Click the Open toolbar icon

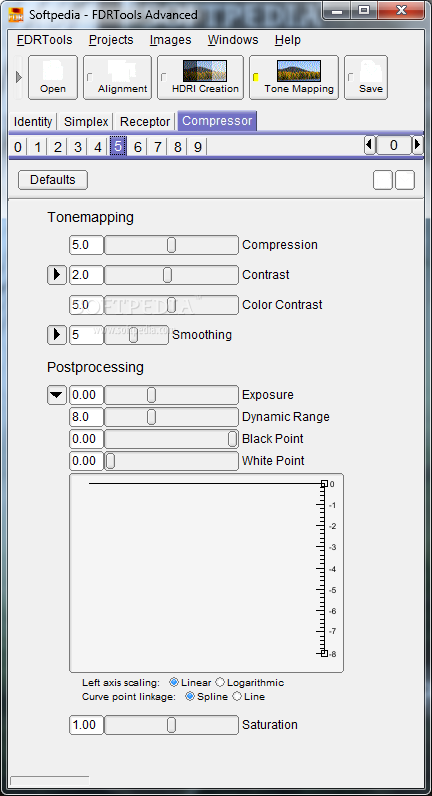tap(53, 77)
